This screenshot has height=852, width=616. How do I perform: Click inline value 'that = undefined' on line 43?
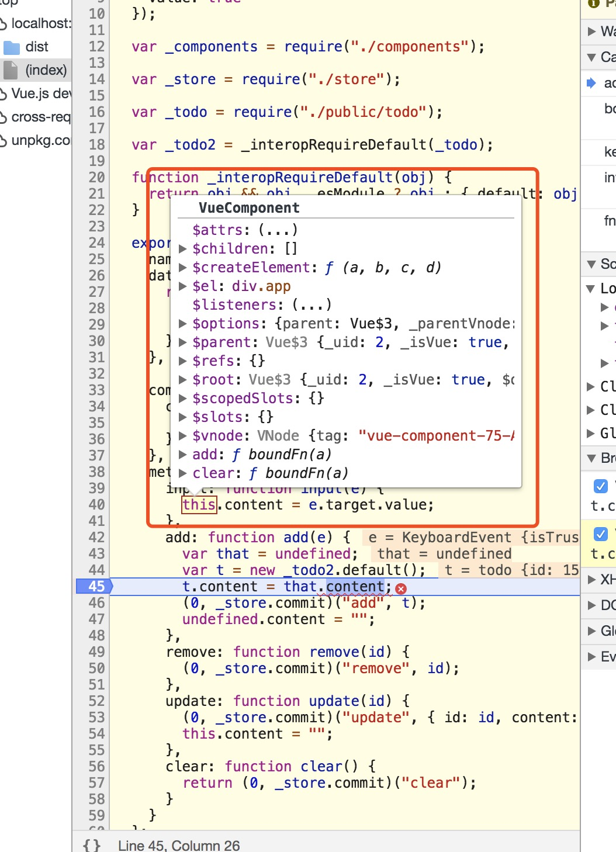(444, 553)
